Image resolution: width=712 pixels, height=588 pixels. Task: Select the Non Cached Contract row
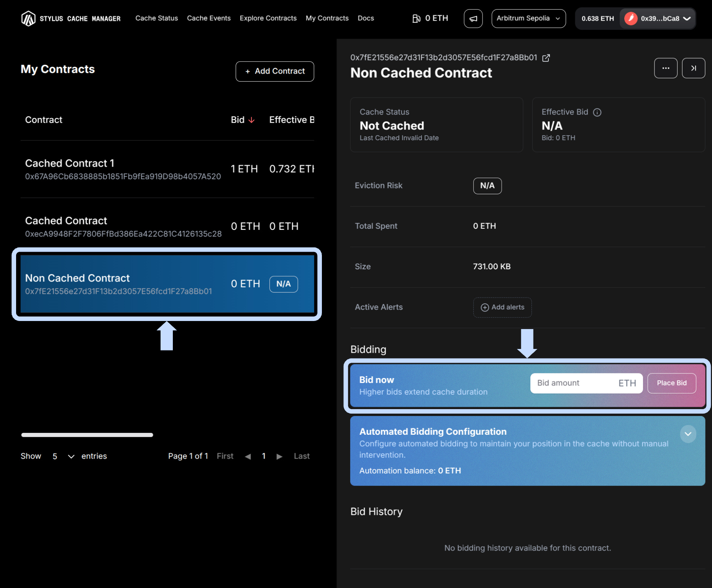point(167,284)
